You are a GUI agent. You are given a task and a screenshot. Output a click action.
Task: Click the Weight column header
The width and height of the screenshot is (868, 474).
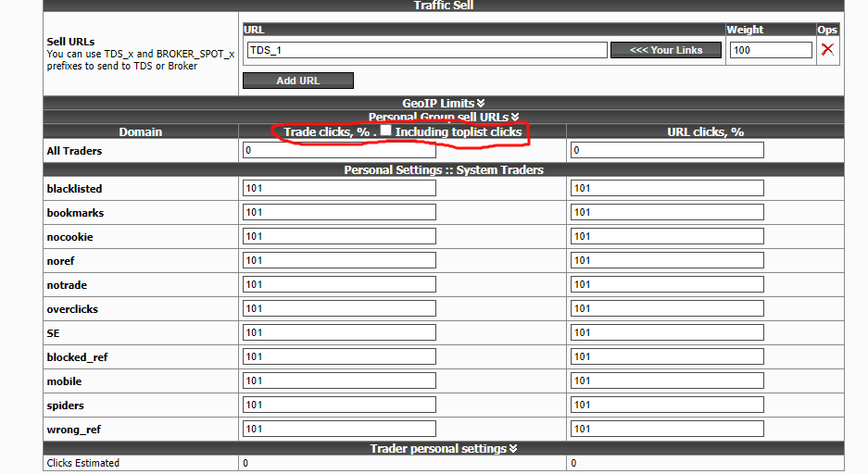[745, 30]
